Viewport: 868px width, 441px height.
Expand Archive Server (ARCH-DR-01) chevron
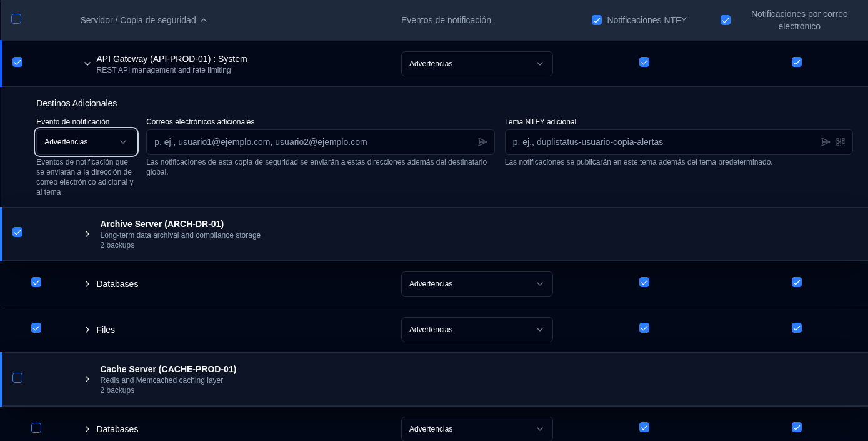[x=87, y=234]
